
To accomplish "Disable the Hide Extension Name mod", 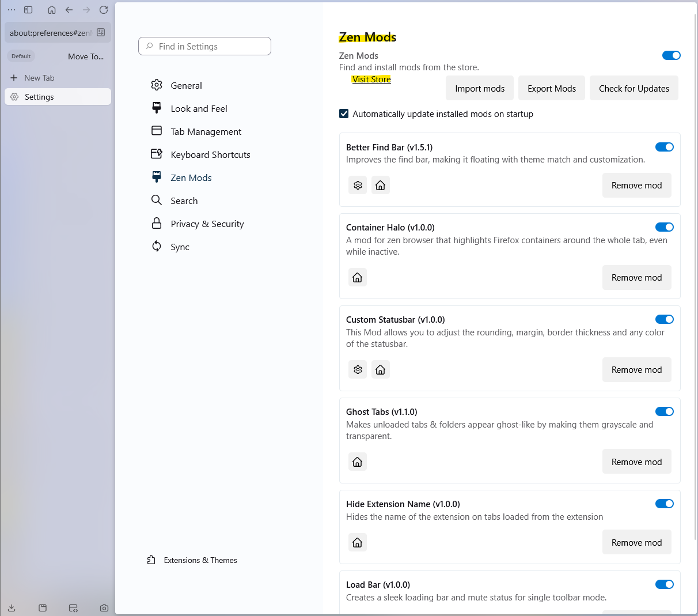I will [665, 504].
